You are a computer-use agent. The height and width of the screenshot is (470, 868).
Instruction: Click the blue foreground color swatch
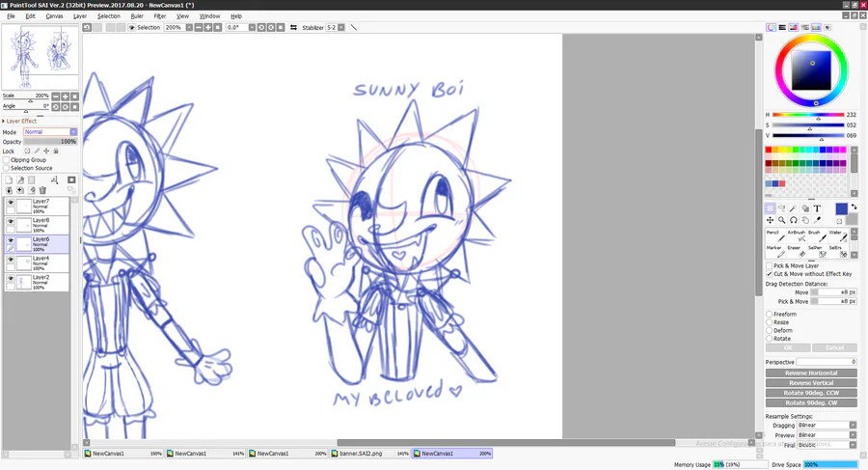coord(841,209)
